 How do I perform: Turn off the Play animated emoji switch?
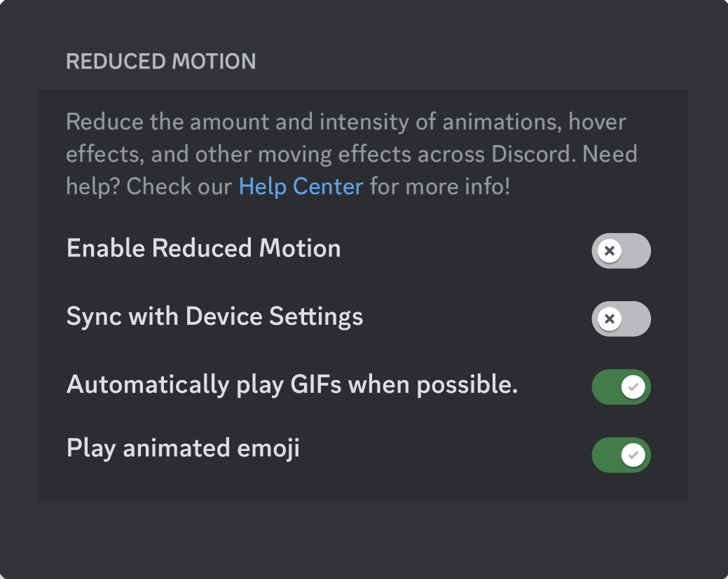(x=621, y=456)
